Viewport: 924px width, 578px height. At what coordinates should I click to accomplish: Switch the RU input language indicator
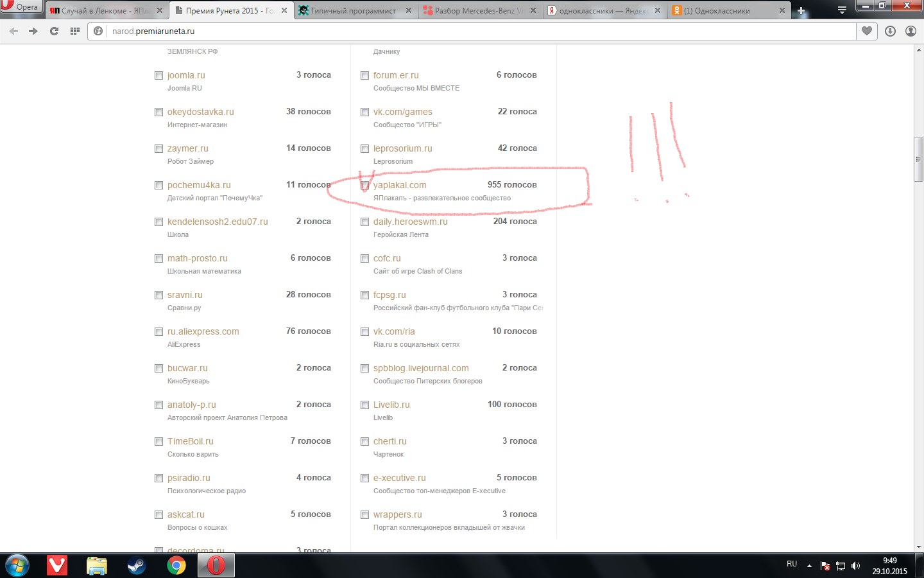[x=792, y=564]
